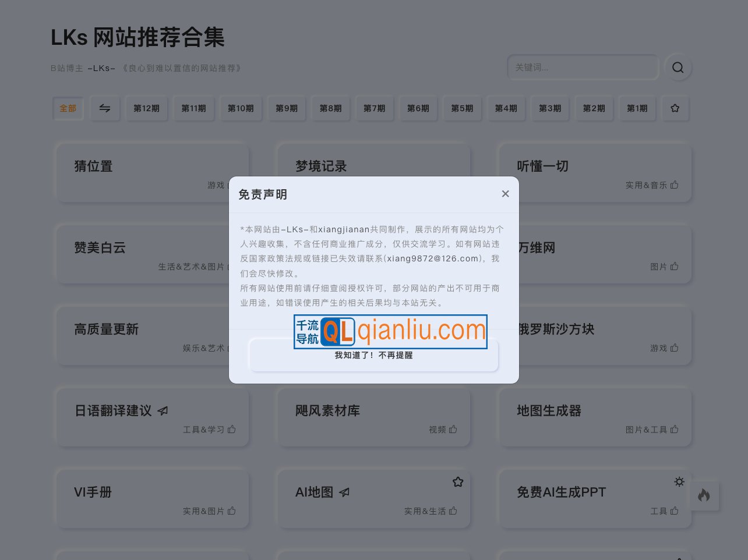Click the thumbs-up icon on 飓风素材库 card
Screen dimensions: 748x560
point(453,429)
